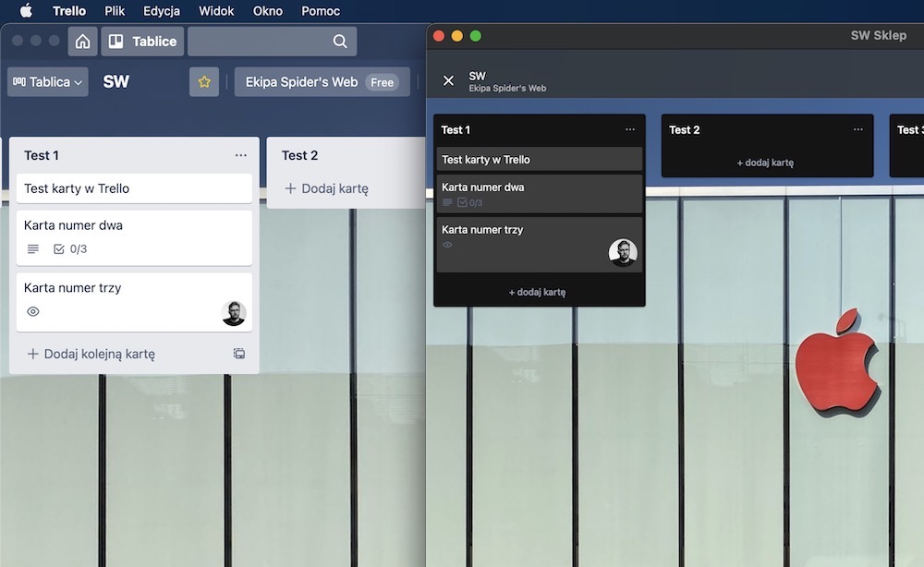Click Dodaj kolejną kartę in Test 1

[91, 354]
